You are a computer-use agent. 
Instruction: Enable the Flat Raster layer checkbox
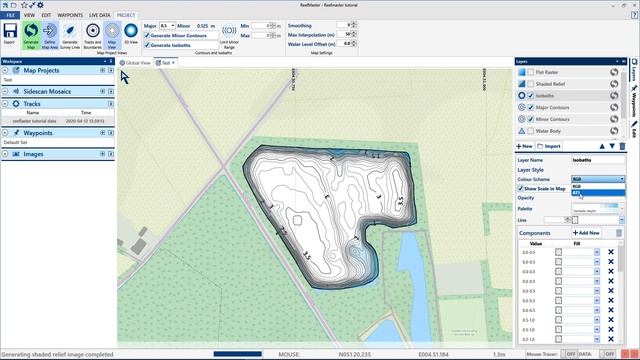(531, 72)
